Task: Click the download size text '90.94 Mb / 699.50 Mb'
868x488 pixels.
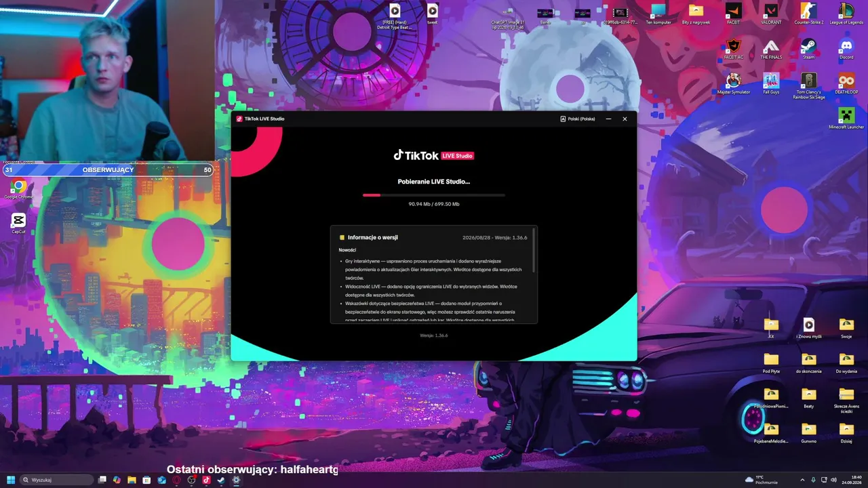Action: (x=434, y=204)
